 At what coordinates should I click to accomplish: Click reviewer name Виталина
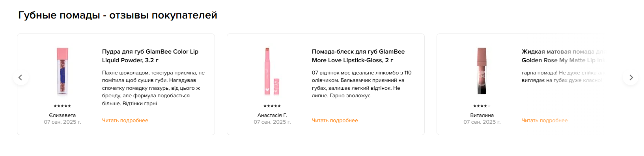pyautogui.click(x=482, y=115)
